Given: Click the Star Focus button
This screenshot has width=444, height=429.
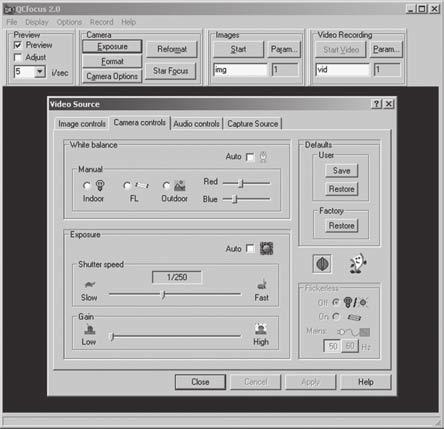Looking at the screenshot, I should [170, 71].
